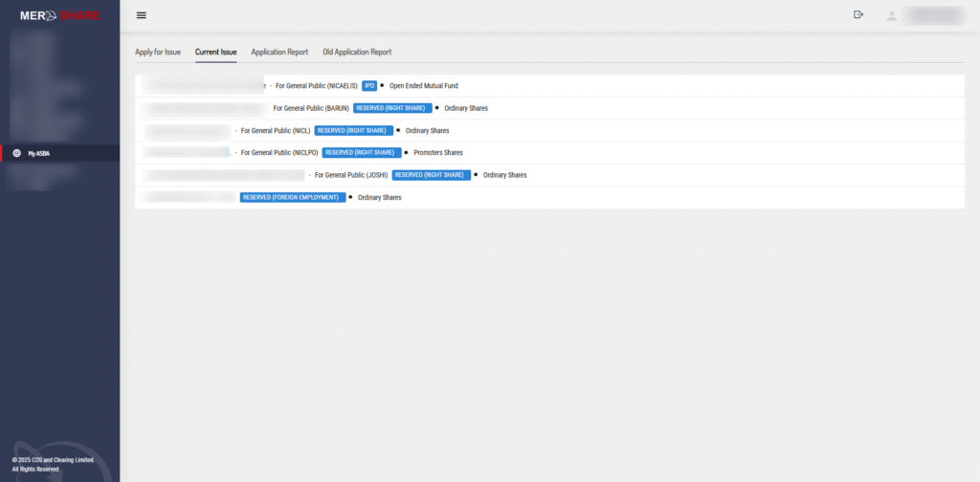The width and height of the screenshot is (980, 482).
Task: Open the Application Report tab
Action: (279, 53)
